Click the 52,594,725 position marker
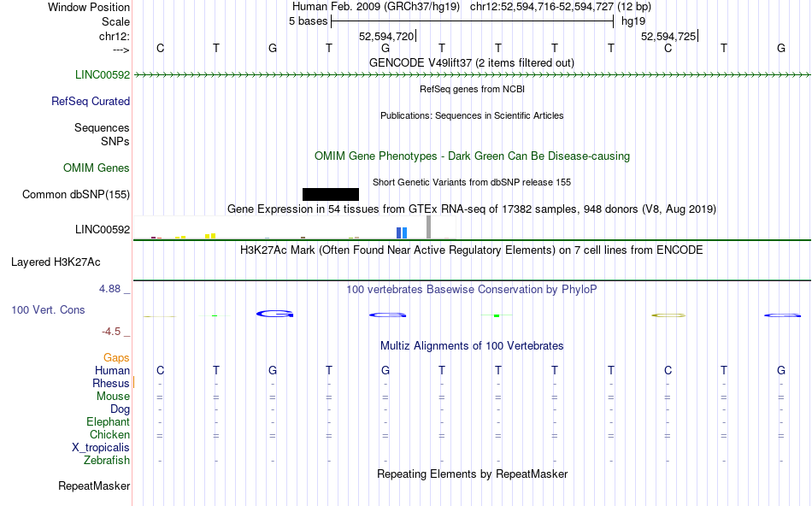The height and width of the screenshot is (506, 812). (668, 36)
